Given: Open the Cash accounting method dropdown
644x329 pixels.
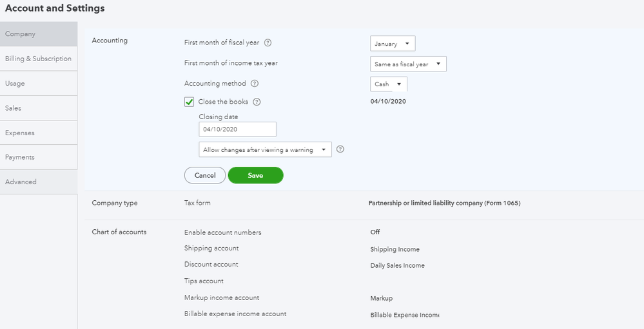Looking at the screenshot, I should coord(389,84).
